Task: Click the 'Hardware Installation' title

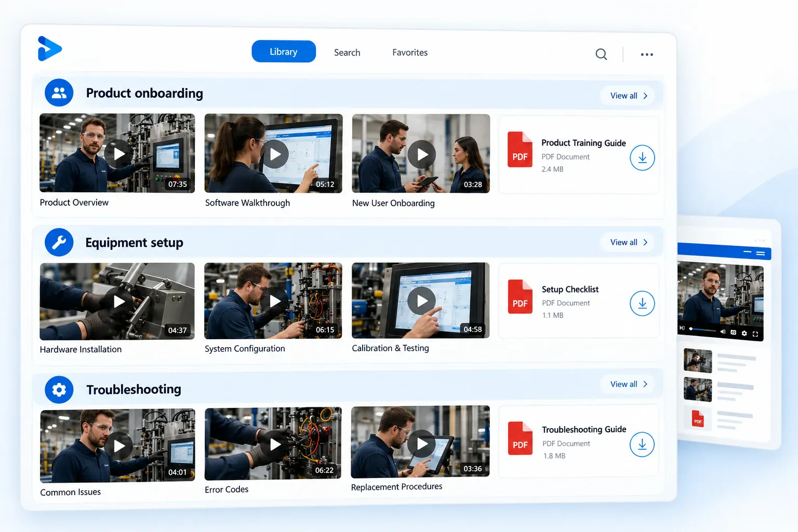Action: 81,350
